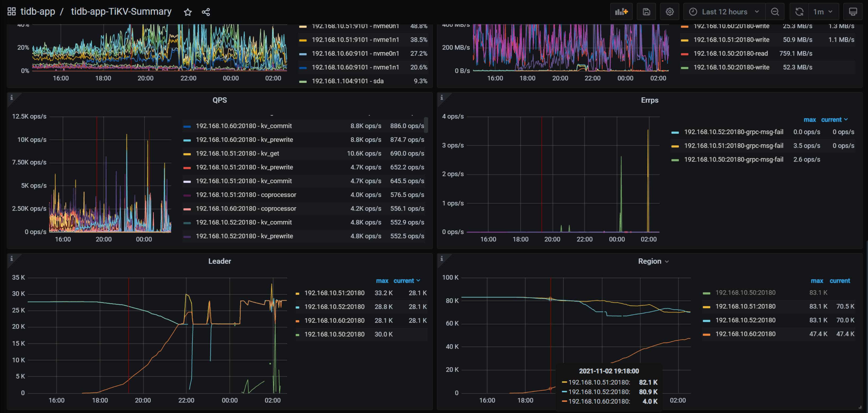This screenshot has height=413, width=868.
Task: Open the Last 12 hours time picker
Action: coord(724,12)
